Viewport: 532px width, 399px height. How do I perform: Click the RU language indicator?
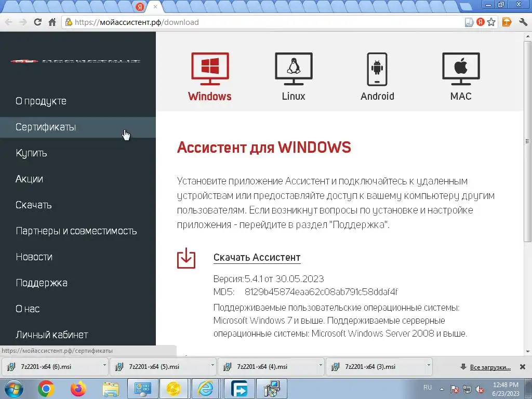click(x=428, y=387)
